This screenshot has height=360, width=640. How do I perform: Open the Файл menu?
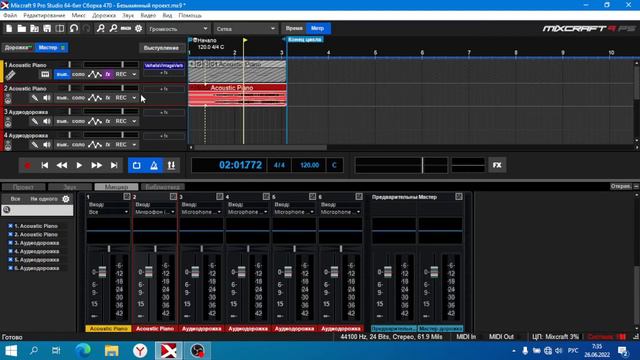pos(10,15)
